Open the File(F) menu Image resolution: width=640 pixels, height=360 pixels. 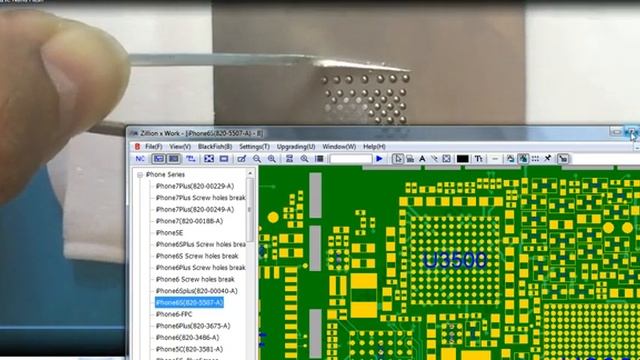point(154,147)
